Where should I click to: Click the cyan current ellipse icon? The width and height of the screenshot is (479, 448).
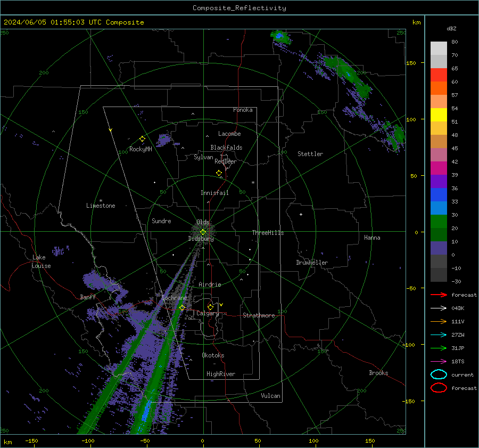439,374
